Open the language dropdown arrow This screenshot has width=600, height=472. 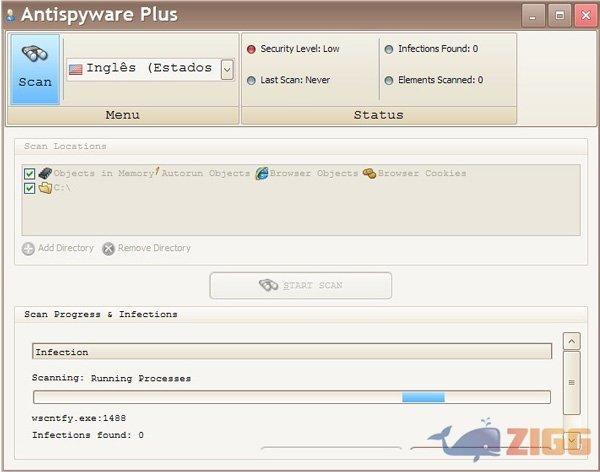click(226, 69)
